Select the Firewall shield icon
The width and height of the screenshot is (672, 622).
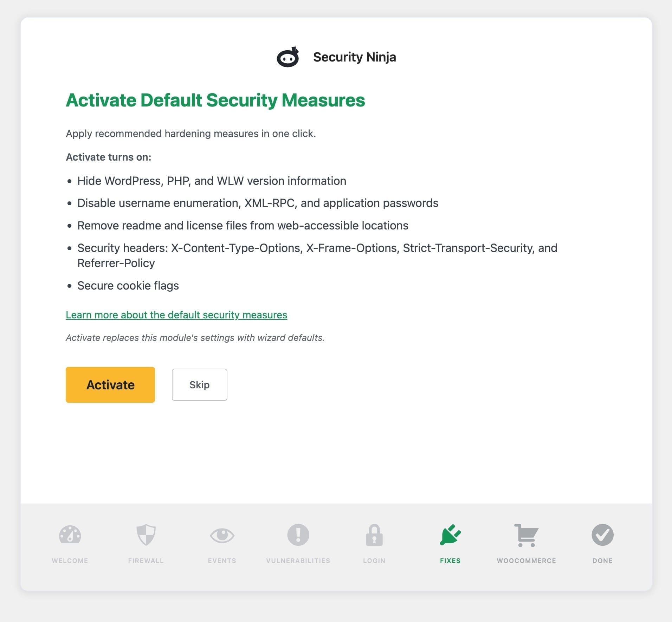tap(146, 534)
